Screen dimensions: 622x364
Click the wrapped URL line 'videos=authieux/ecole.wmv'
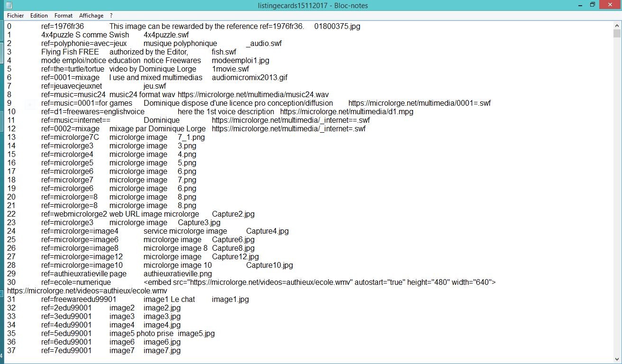click(x=87, y=291)
